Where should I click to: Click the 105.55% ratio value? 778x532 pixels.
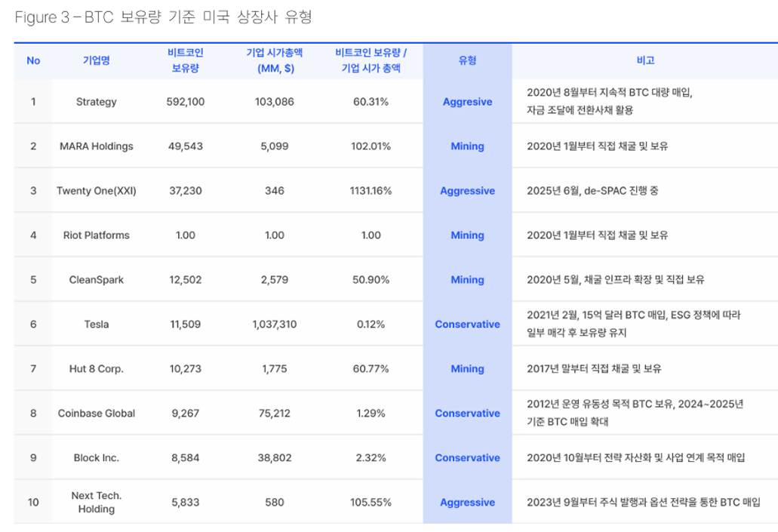371,503
